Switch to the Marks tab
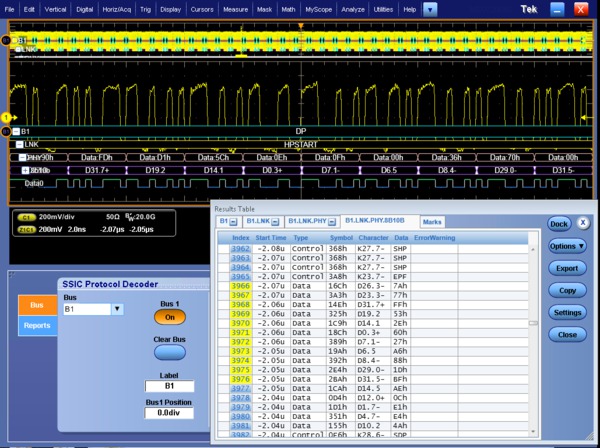This screenshot has width=600, height=448. (432, 222)
